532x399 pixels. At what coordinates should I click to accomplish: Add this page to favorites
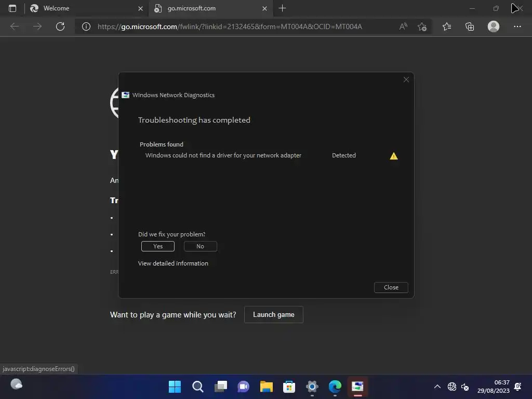422,26
